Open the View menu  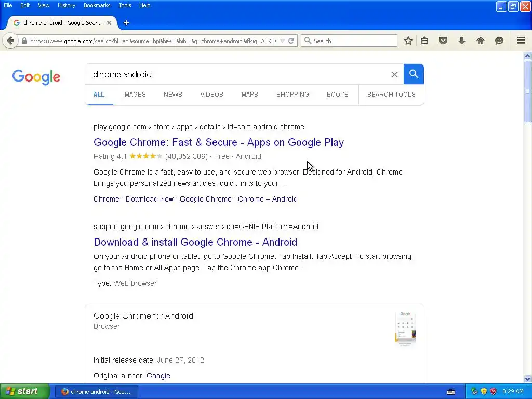(44, 5)
